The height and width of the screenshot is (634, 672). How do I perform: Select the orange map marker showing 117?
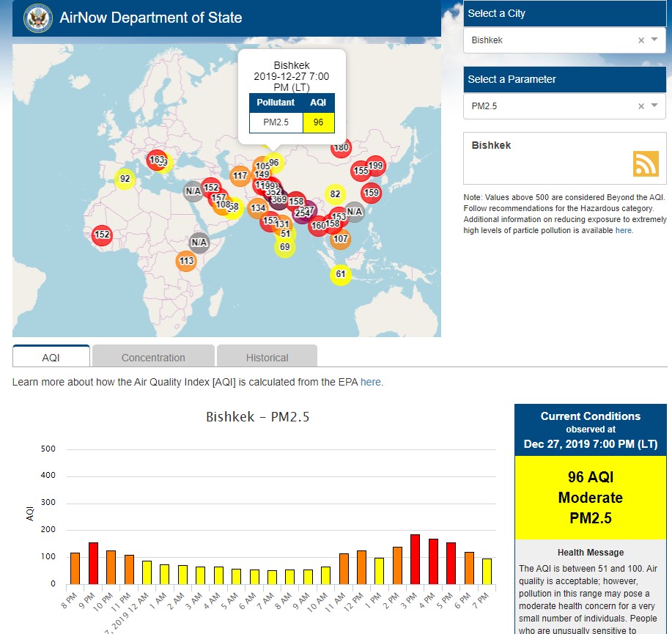240,176
